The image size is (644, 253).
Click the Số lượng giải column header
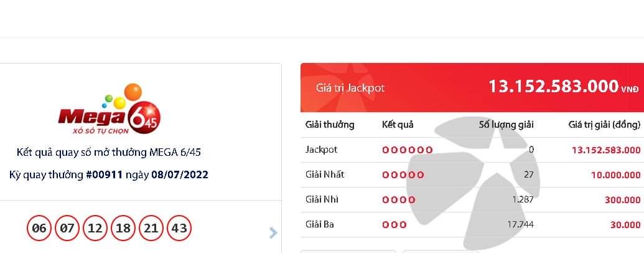(x=506, y=125)
